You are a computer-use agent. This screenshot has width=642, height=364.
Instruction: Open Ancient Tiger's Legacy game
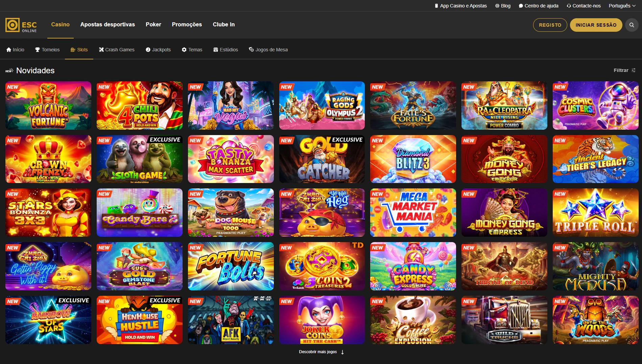point(596,159)
